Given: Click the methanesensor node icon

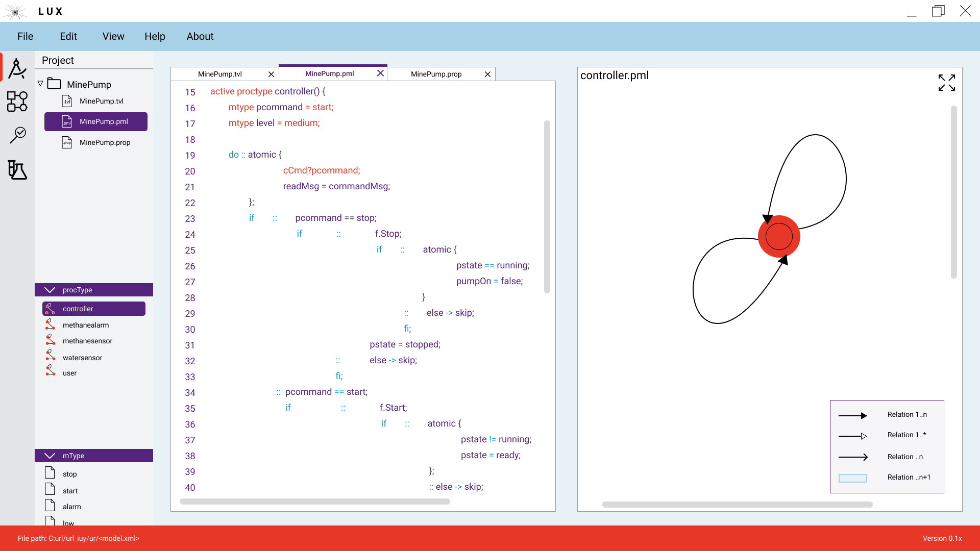Looking at the screenshot, I should (50, 340).
